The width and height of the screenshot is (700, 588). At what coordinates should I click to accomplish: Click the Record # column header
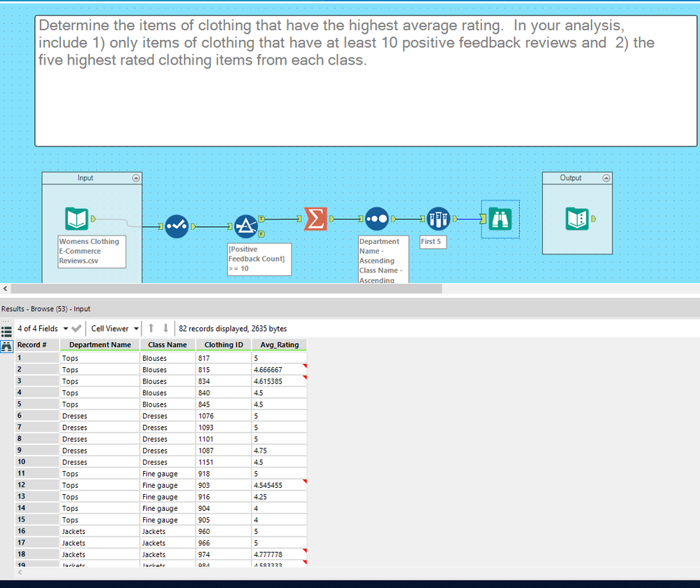(x=38, y=345)
